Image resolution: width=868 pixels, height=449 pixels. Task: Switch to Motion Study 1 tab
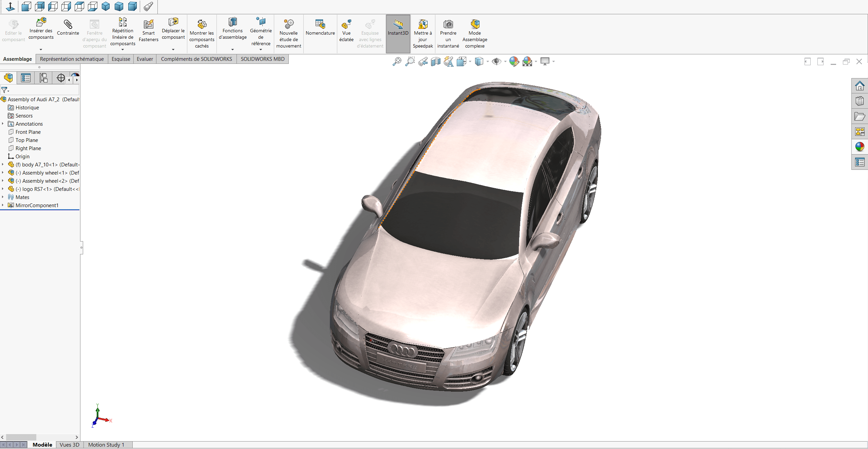pyautogui.click(x=106, y=445)
